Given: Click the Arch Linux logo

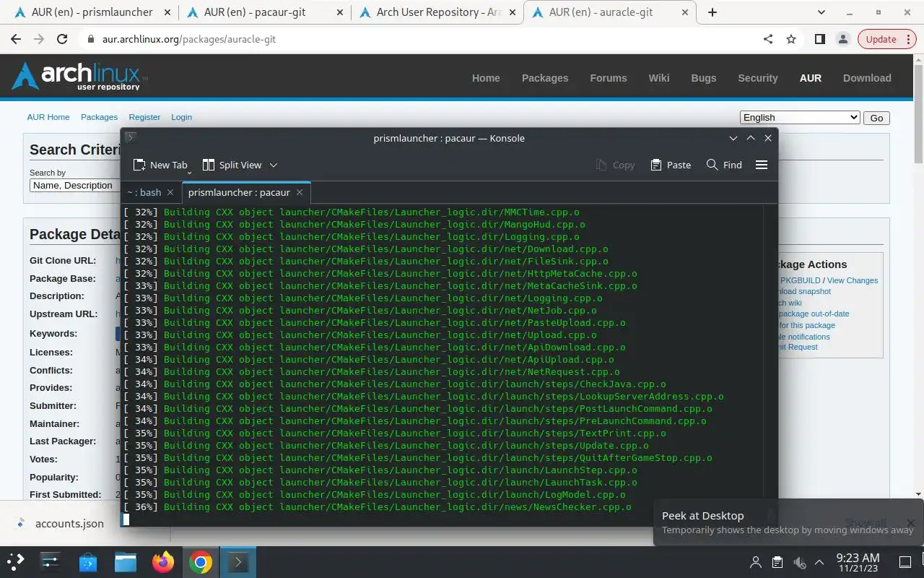Looking at the screenshot, I should click(79, 76).
